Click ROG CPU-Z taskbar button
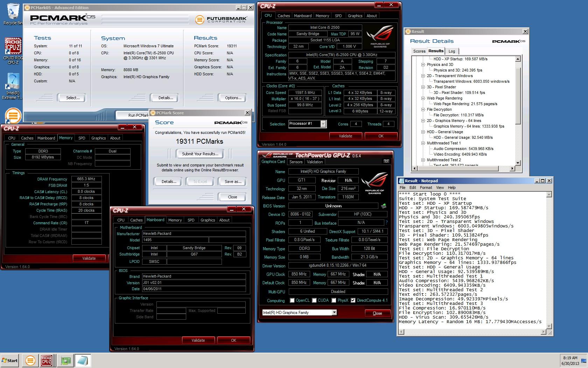The height and width of the screenshot is (368, 588). coord(47,360)
